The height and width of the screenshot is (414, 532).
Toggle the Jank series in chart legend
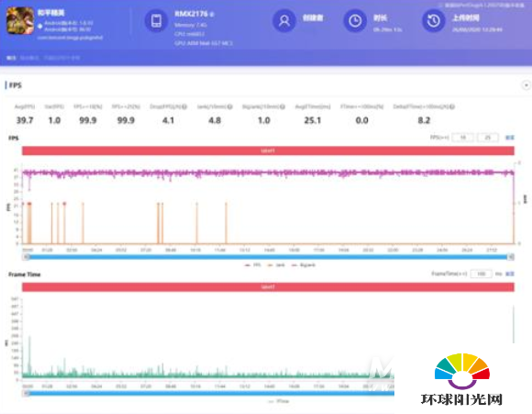pyautogui.click(x=276, y=265)
